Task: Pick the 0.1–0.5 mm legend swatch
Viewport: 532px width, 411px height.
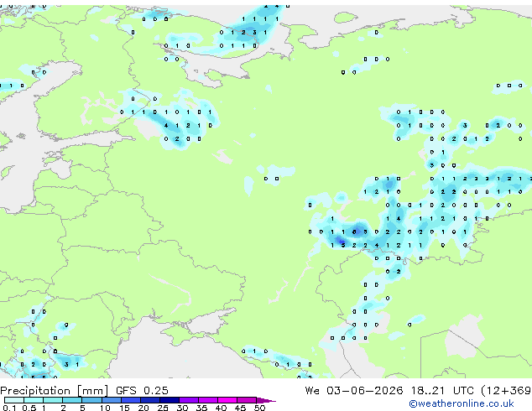Action: 14,400
